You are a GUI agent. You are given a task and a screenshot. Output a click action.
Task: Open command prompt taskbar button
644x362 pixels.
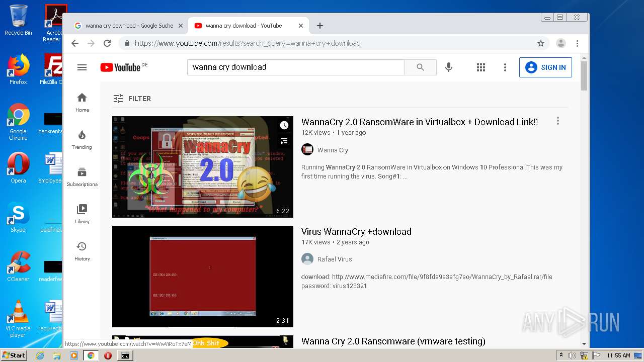[125, 355]
